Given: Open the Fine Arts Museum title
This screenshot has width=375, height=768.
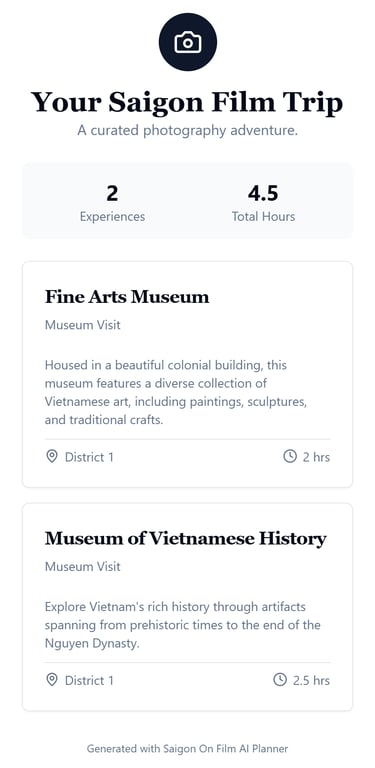Looking at the screenshot, I should [x=127, y=296].
